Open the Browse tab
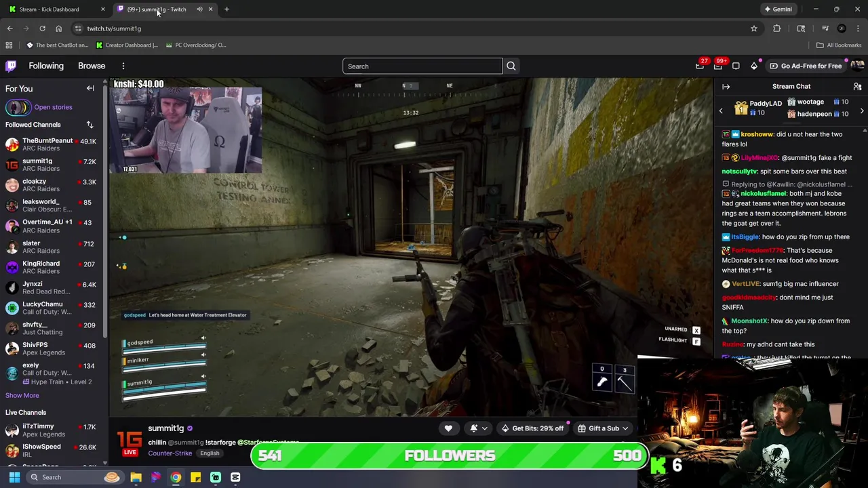Image resolution: width=868 pixels, height=488 pixels. tap(92, 66)
